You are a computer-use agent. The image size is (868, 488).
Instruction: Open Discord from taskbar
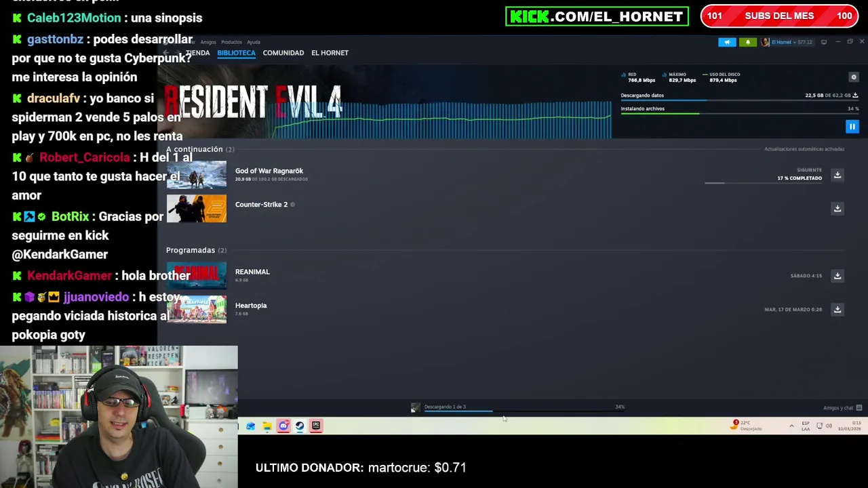(283, 426)
